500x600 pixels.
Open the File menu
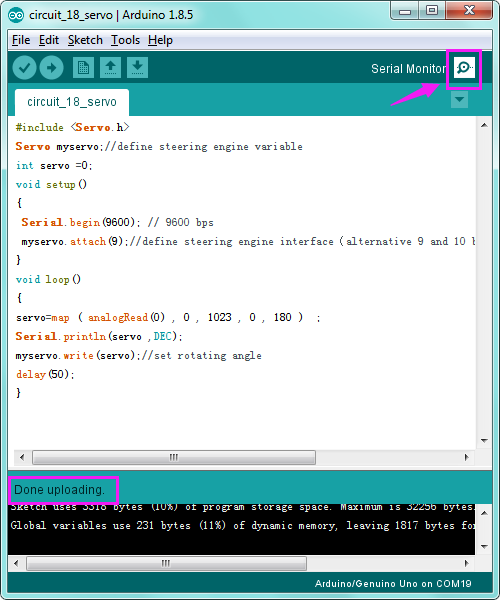click(x=21, y=40)
